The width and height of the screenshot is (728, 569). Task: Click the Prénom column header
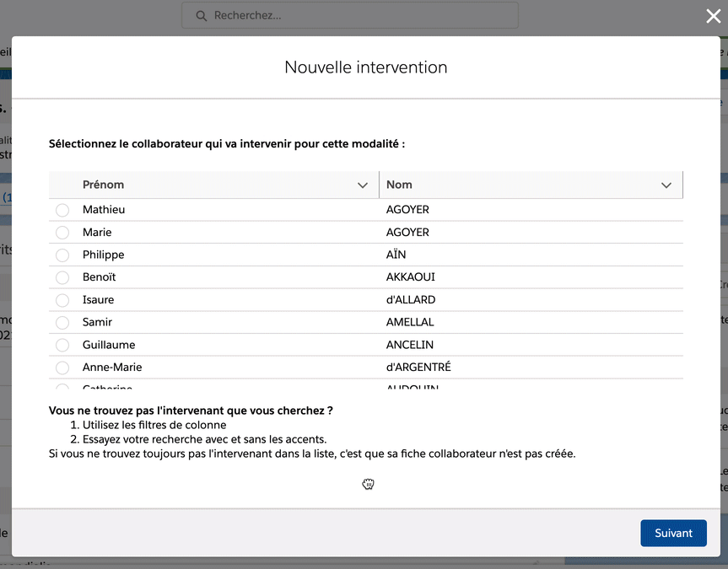point(104,185)
